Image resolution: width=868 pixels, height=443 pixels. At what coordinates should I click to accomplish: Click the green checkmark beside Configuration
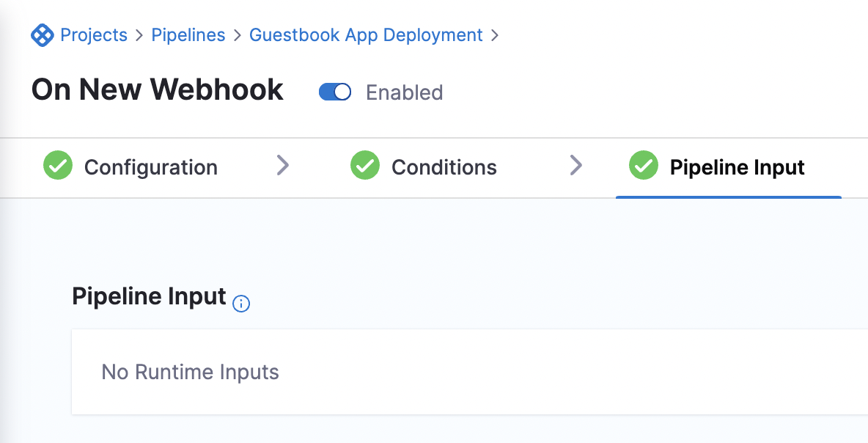tap(57, 166)
